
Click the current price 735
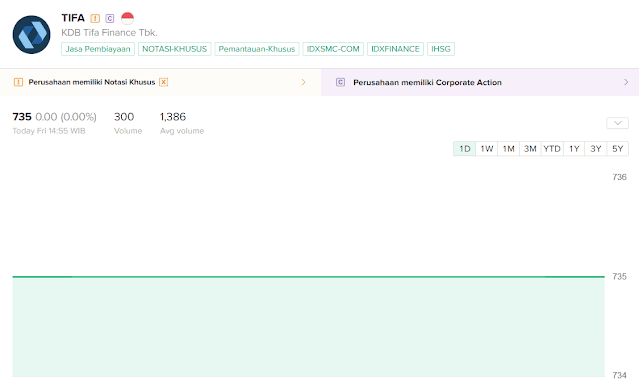[x=22, y=117]
